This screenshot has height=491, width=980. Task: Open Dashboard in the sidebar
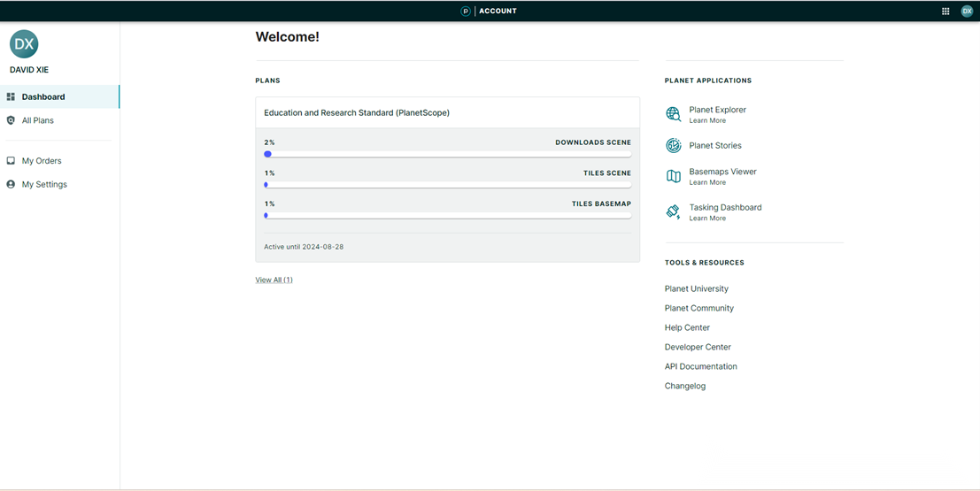[59, 96]
